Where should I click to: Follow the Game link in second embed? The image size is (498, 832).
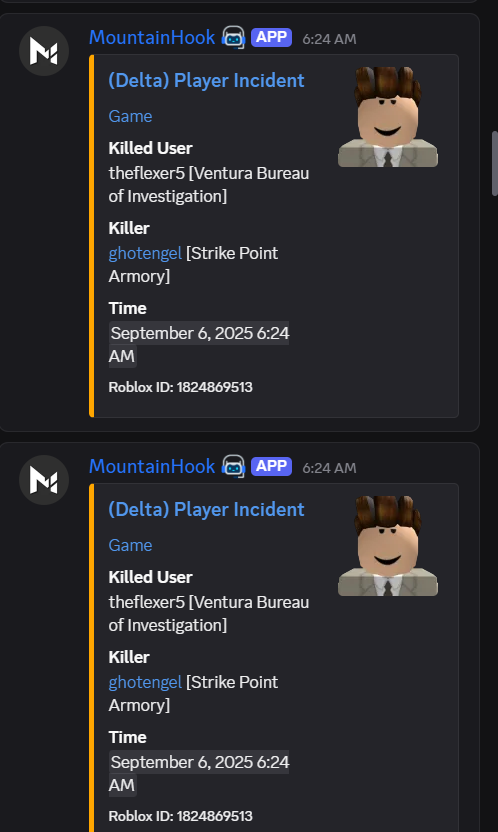coord(130,545)
